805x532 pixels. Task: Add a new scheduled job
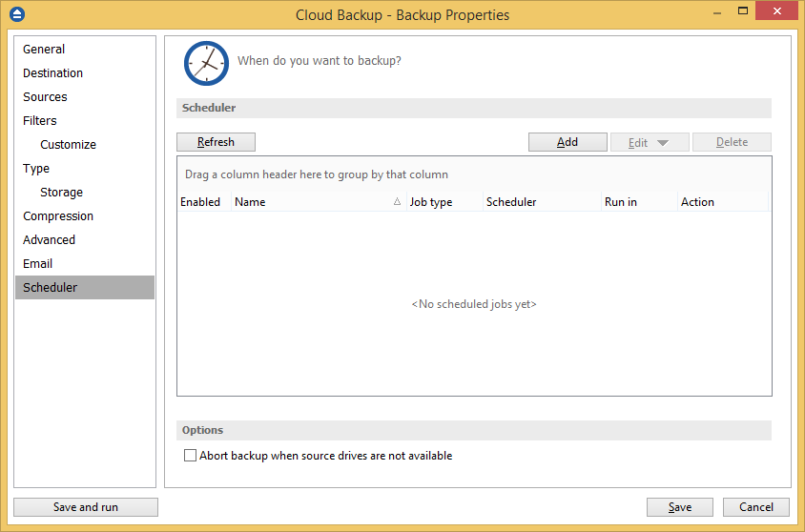(568, 142)
